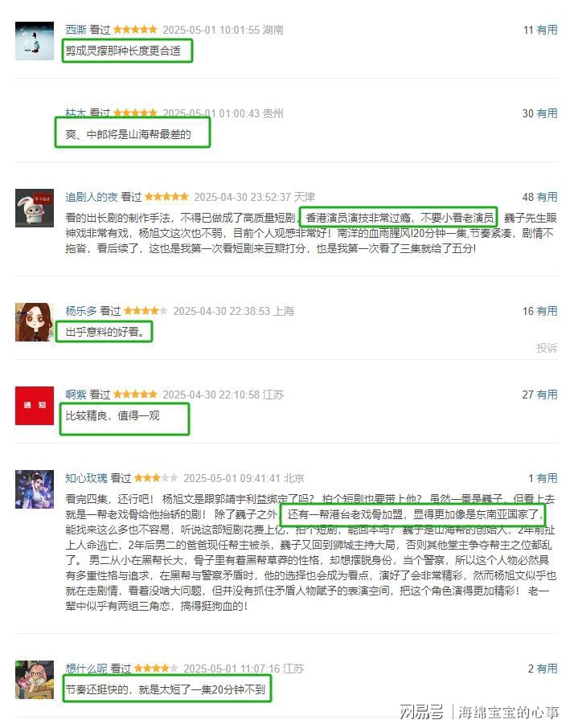
Task: Vote 有用 on 追剧人的夜's review
Action: 547,198
